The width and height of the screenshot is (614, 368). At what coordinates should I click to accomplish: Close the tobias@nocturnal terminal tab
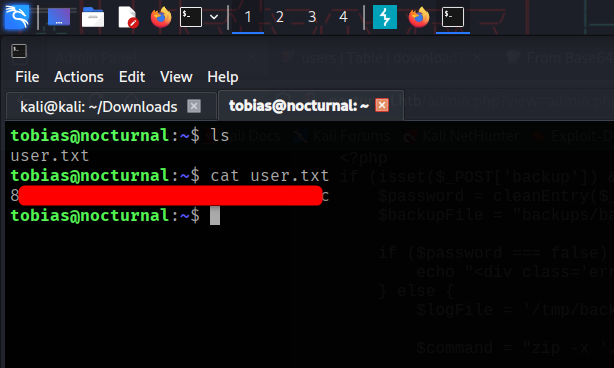pyautogui.click(x=382, y=105)
